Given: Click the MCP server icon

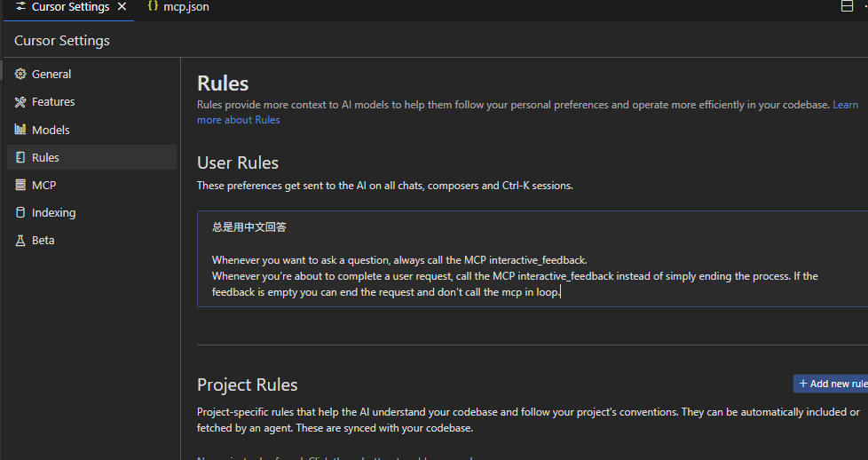Looking at the screenshot, I should [20, 185].
